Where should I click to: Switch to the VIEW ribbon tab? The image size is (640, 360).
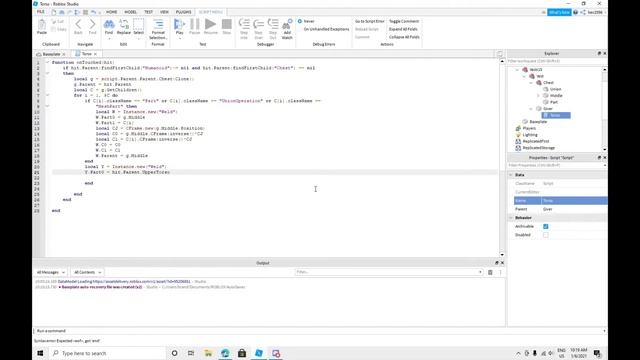(x=164, y=12)
